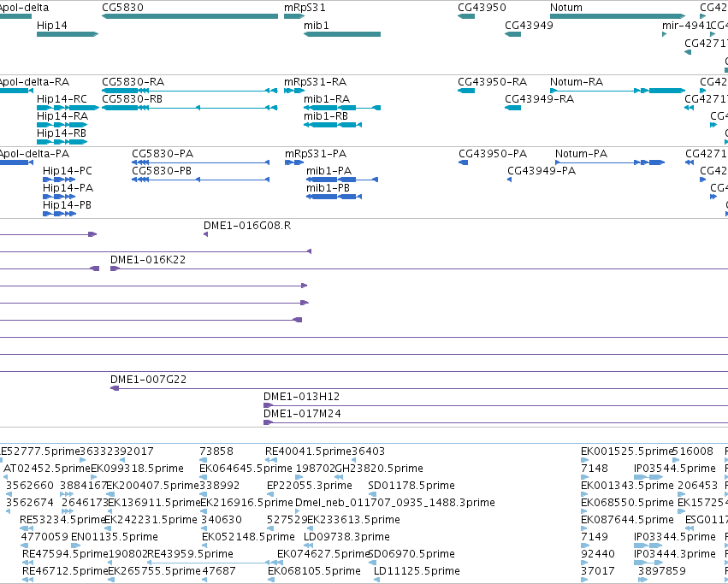
Task: Select the CG43949 gene label
Action: [x=529, y=25]
